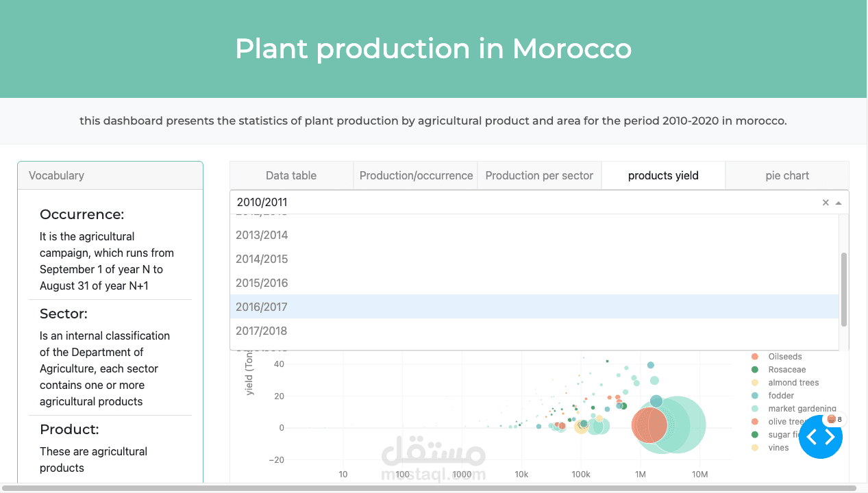Toggle Rosaceae series in the legend
The width and height of the screenshot is (868, 493).
786,370
